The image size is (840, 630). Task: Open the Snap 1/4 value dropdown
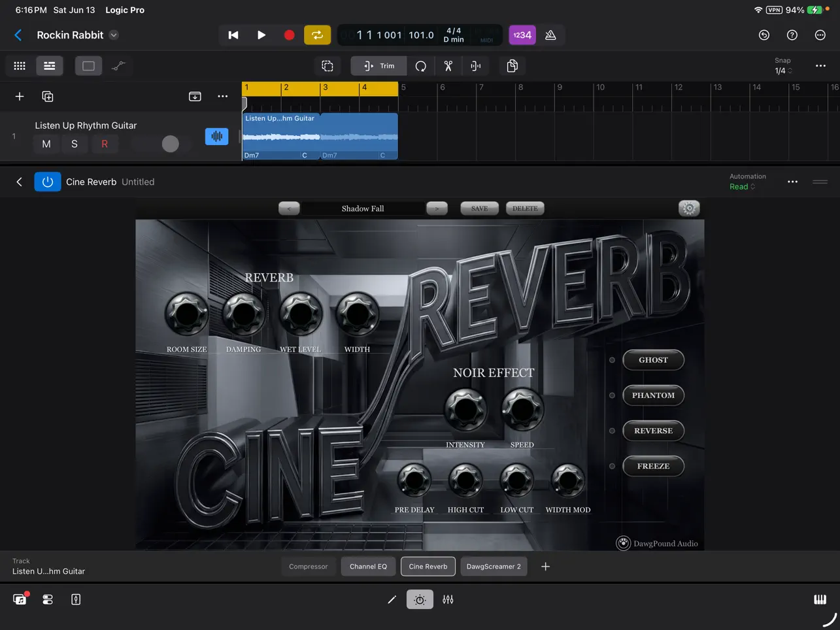783,71
